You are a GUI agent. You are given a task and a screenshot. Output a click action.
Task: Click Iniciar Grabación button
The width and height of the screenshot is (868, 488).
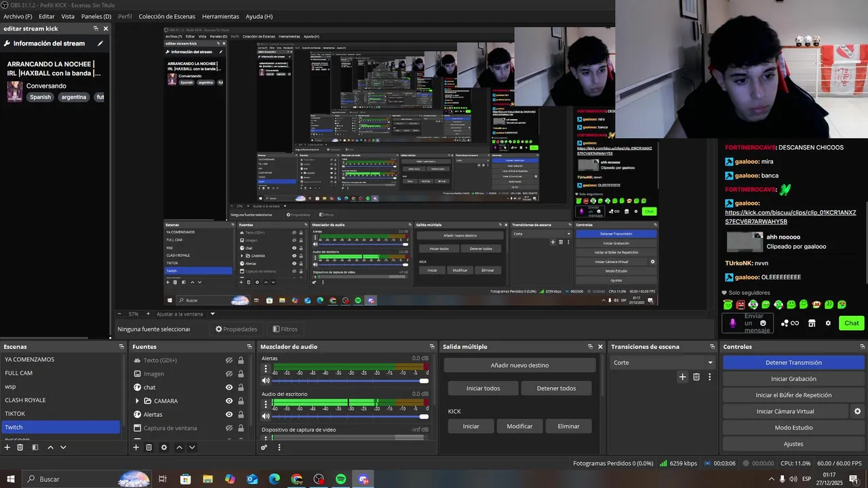click(x=793, y=379)
